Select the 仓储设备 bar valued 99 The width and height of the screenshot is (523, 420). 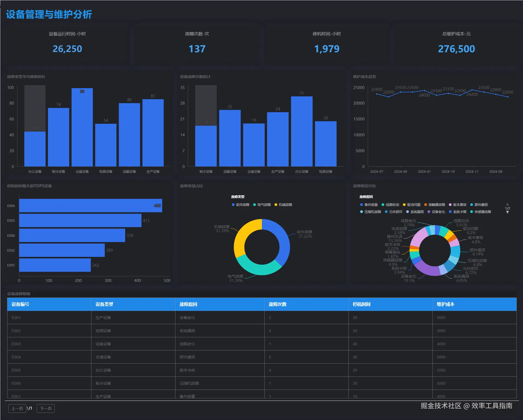[82, 127]
